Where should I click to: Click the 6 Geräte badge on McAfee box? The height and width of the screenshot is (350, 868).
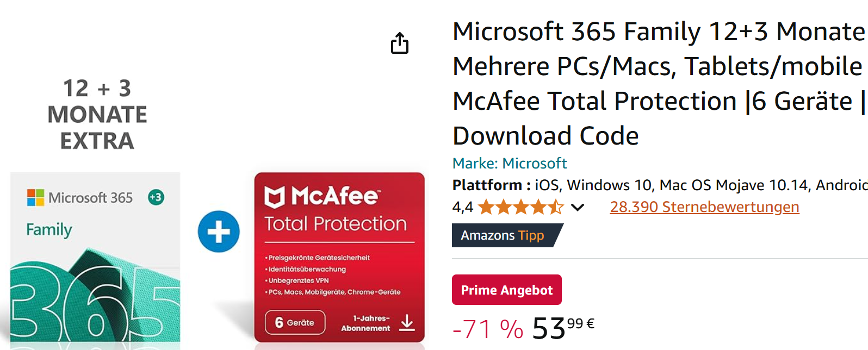pyautogui.click(x=295, y=322)
